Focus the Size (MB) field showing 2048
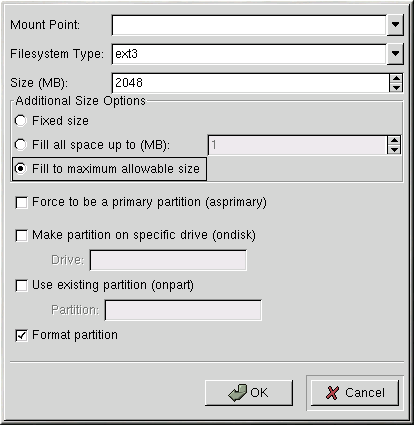The width and height of the screenshot is (414, 425). click(x=251, y=83)
